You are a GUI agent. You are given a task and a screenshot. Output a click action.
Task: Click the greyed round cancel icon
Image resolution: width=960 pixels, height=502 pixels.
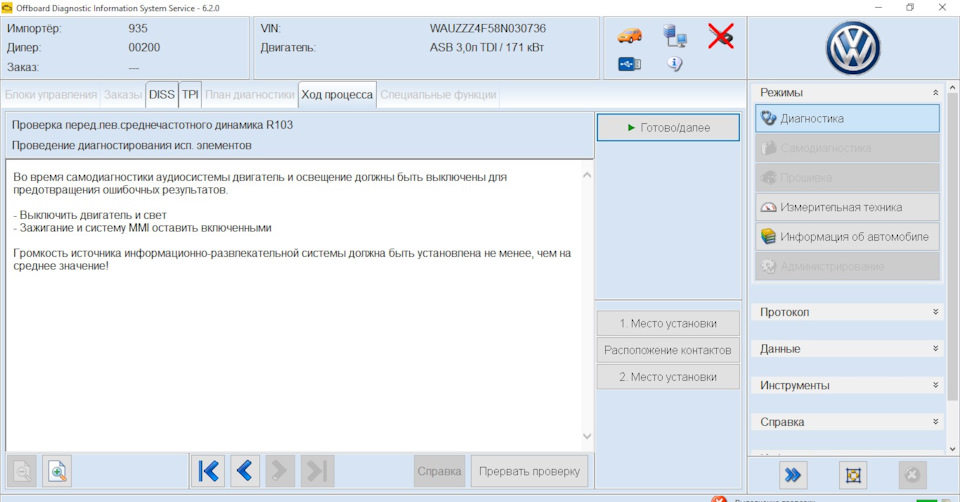(x=912, y=475)
